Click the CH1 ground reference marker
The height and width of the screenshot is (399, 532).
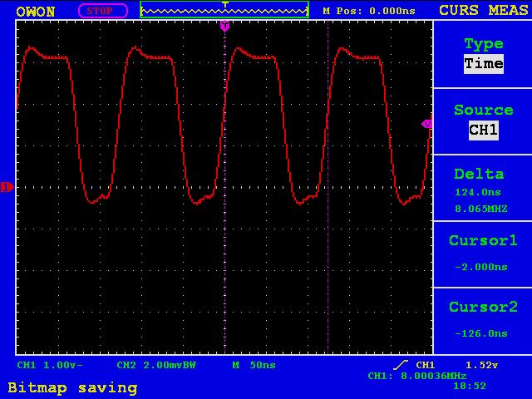(x=7, y=187)
